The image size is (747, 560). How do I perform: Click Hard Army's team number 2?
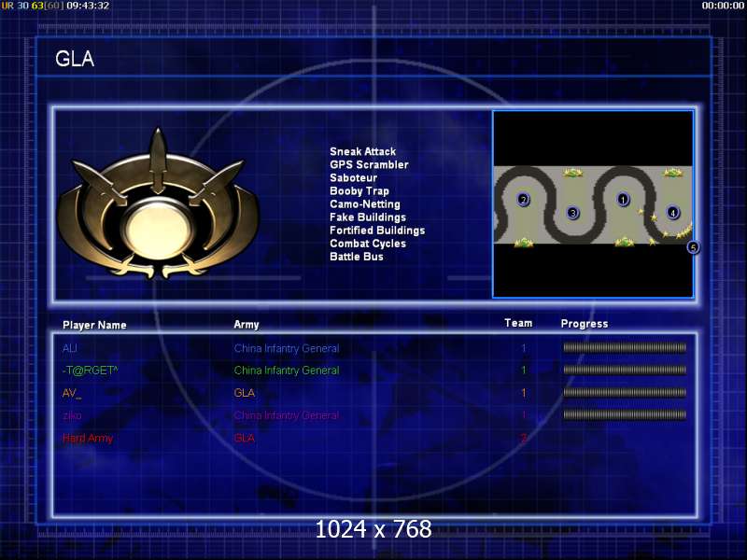coord(524,438)
